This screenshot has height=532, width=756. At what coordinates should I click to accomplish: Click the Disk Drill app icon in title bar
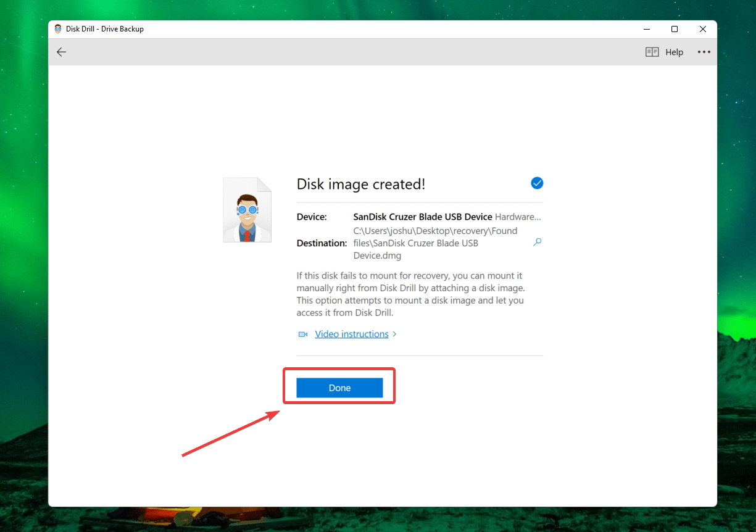point(59,29)
